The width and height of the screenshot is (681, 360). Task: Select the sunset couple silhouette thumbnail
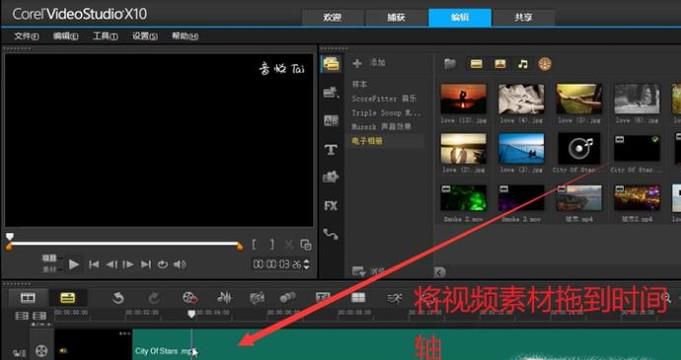[x=463, y=99]
